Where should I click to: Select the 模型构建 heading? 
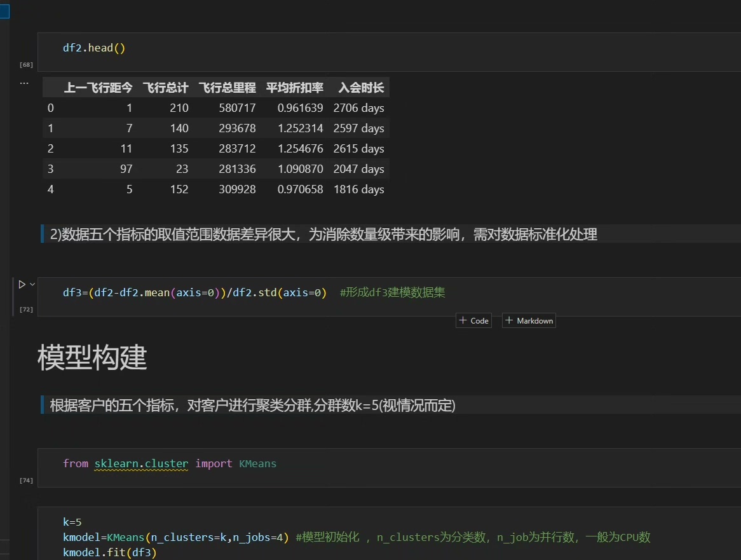(x=93, y=358)
